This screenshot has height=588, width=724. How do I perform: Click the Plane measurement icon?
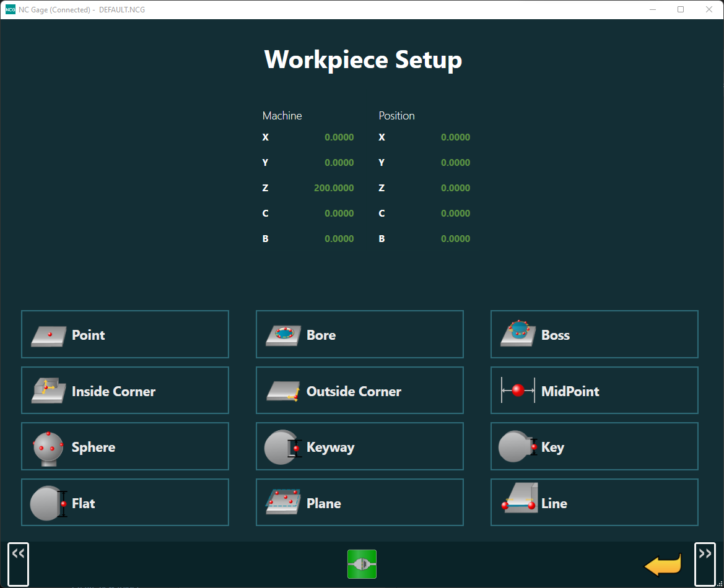(284, 503)
